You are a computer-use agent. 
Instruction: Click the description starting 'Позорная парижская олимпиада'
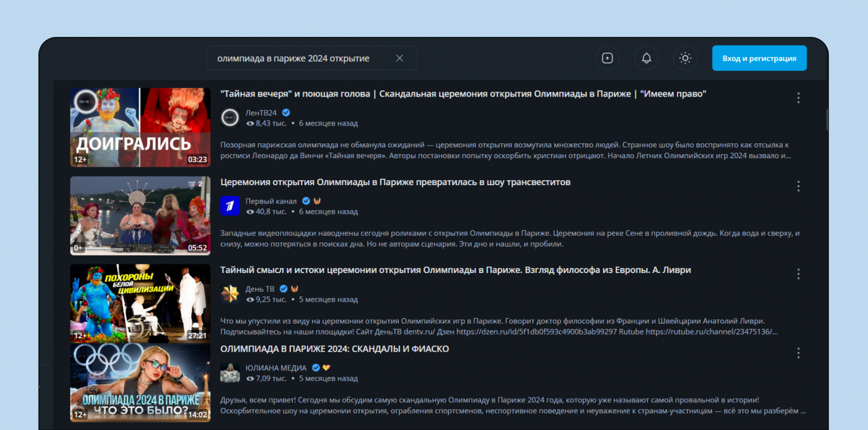click(506, 150)
